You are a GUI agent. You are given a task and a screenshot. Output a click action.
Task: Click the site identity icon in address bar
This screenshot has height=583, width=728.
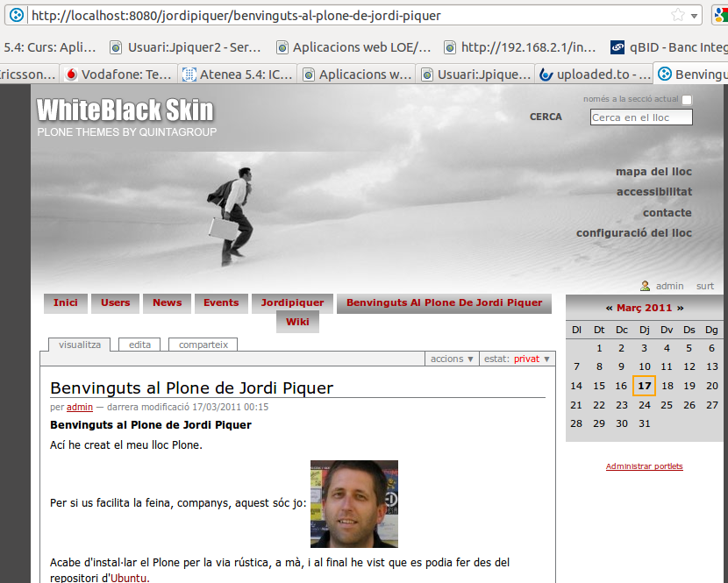click(x=16, y=15)
